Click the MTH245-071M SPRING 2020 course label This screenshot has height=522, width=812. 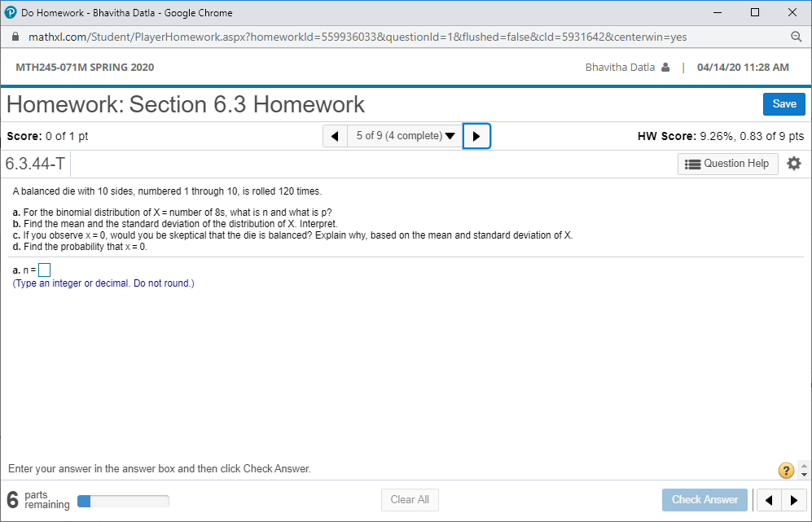pos(85,67)
